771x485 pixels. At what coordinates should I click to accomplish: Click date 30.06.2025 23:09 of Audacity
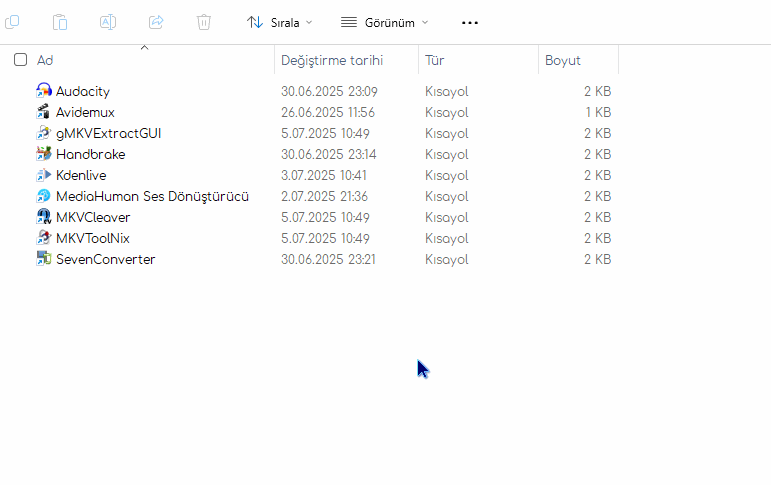coord(329,91)
